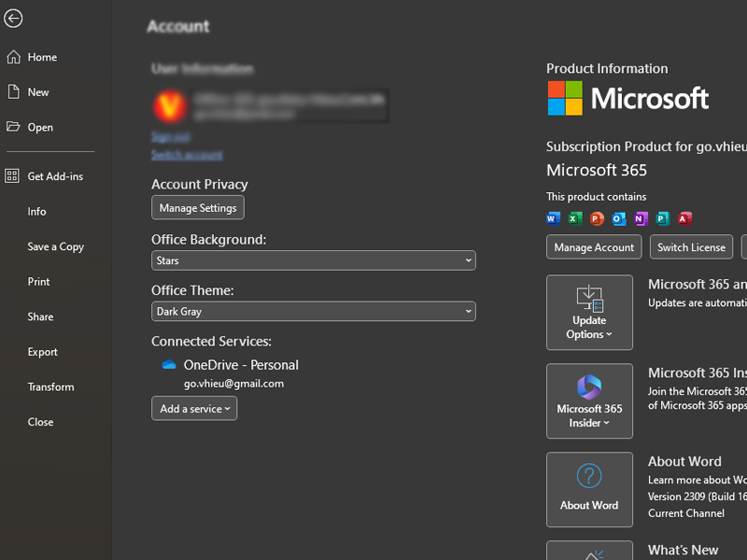Click the Home house icon in sidebar
Viewport: 747px width, 560px height.
pyautogui.click(x=13, y=57)
